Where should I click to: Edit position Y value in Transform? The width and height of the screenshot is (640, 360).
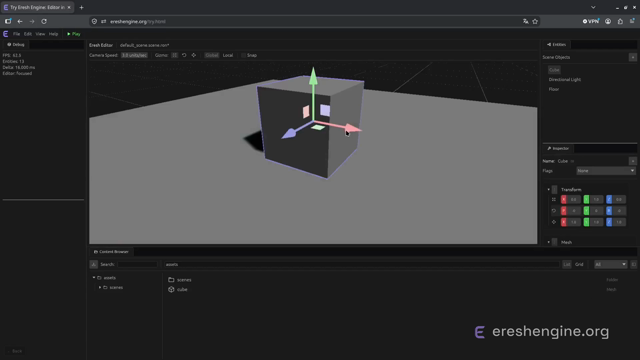(596, 199)
